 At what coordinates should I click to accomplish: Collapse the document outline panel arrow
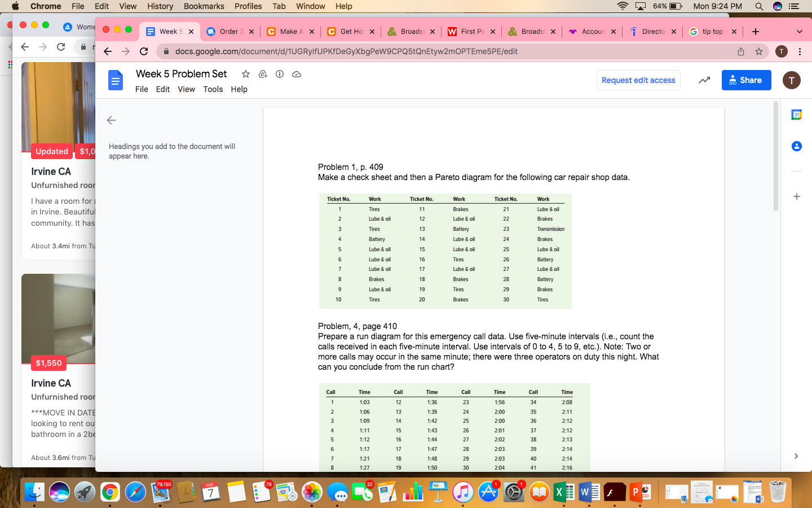(111, 120)
